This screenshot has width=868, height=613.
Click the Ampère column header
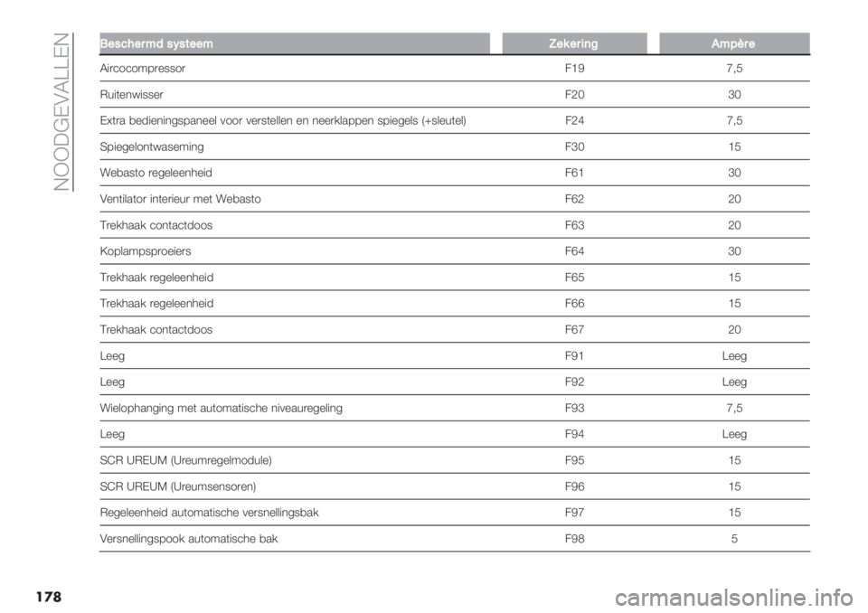point(734,43)
